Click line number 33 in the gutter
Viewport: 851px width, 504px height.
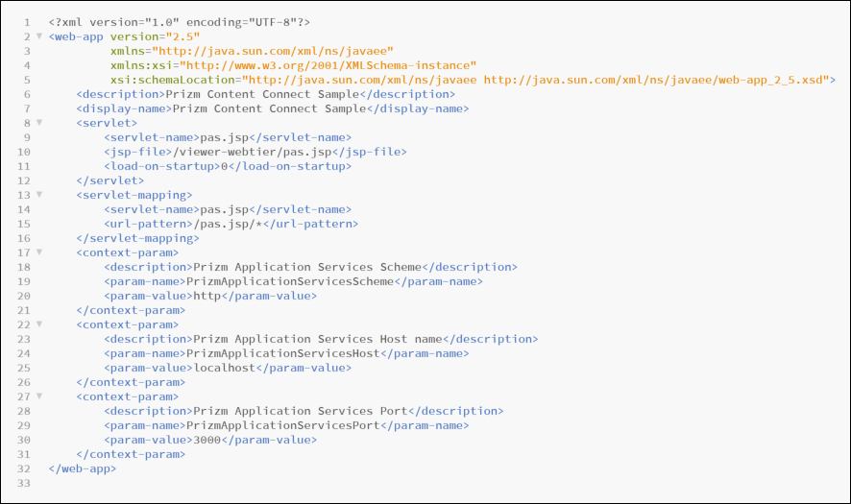pyautogui.click(x=23, y=483)
